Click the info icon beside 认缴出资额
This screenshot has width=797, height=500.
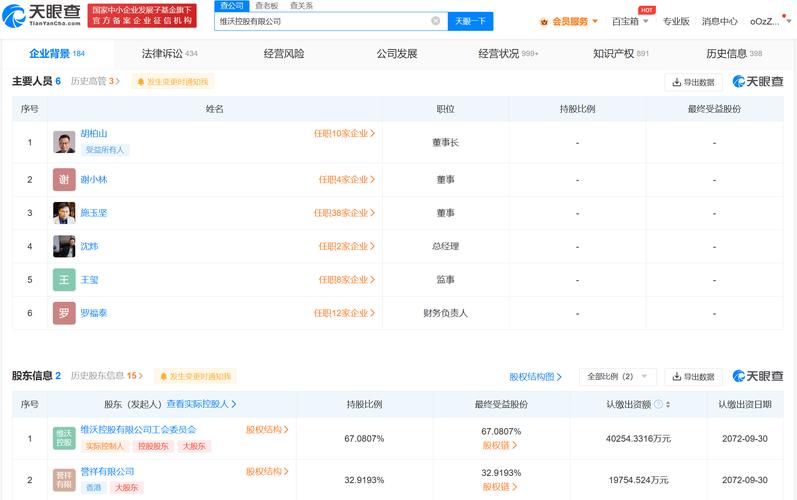click(x=658, y=404)
